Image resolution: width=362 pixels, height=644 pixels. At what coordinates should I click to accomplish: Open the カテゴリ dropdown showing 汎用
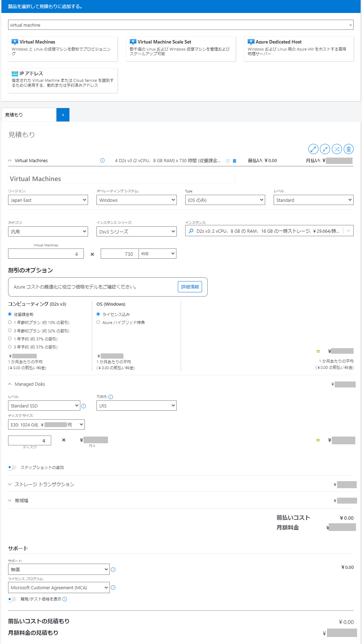coord(48,232)
